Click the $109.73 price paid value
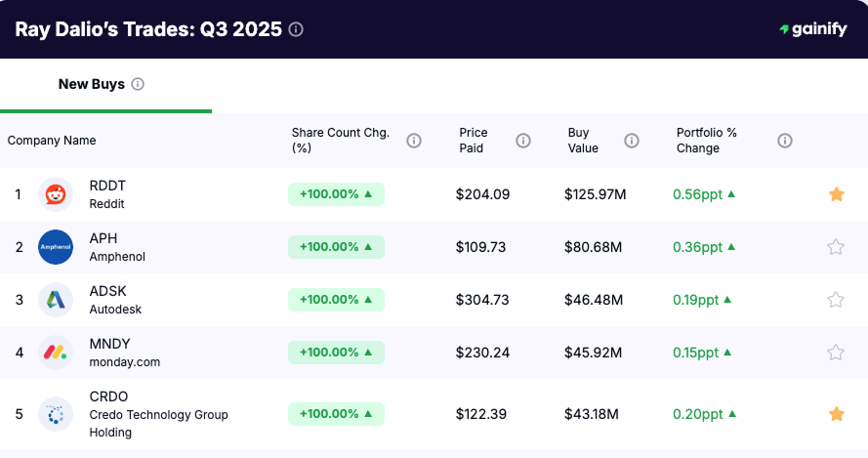The height and width of the screenshot is (458, 868). click(x=480, y=247)
